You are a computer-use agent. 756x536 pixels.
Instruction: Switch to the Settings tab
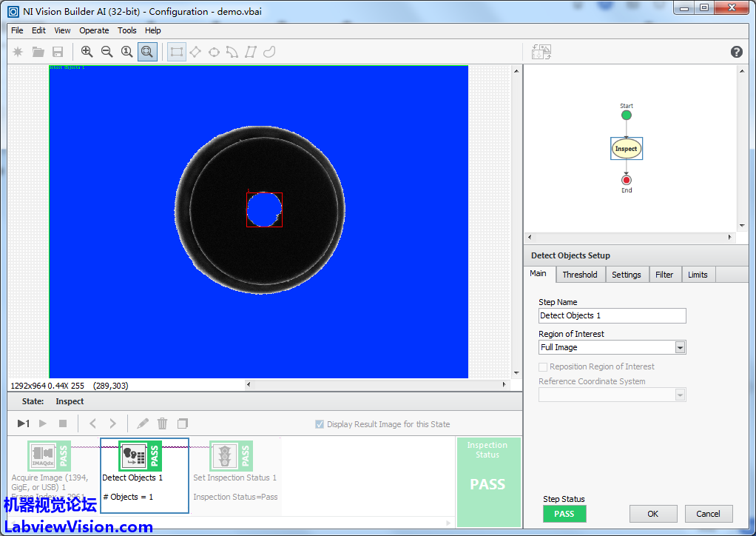pyautogui.click(x=627, y=275)
